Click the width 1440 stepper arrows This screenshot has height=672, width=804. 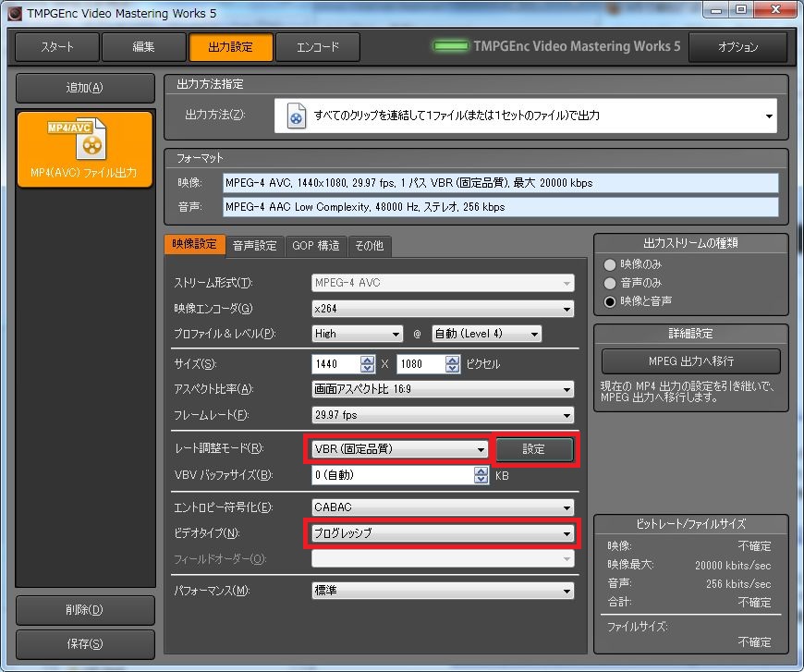(x=368, y=364)
